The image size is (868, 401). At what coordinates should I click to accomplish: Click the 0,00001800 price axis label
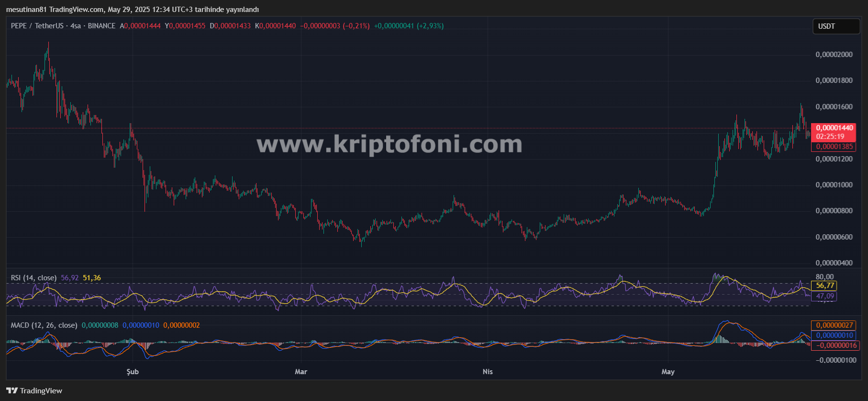click(x=834, y=80)
